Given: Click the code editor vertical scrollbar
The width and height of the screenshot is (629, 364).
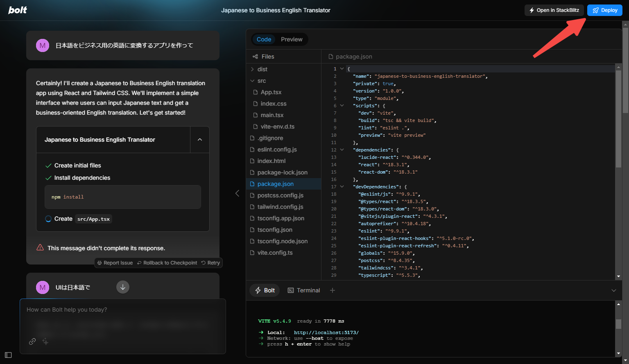Looking at the screenshot, I should (619, 119).
